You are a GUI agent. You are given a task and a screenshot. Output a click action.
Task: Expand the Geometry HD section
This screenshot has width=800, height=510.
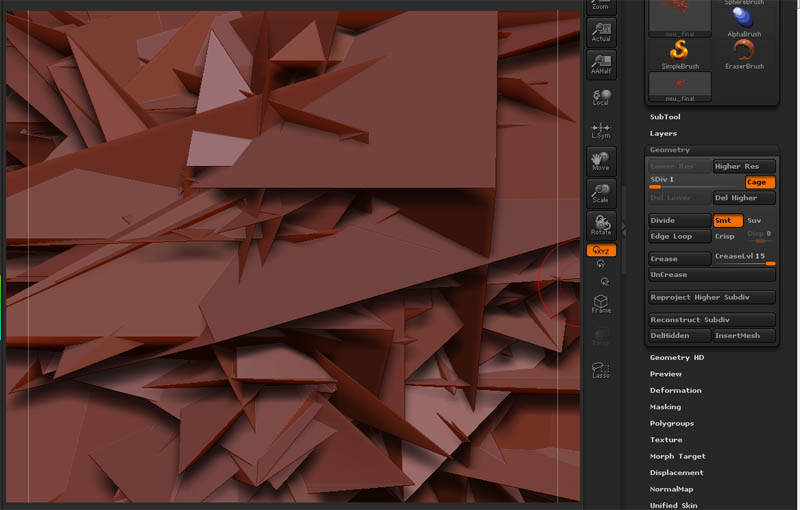[x=677, y=358]
